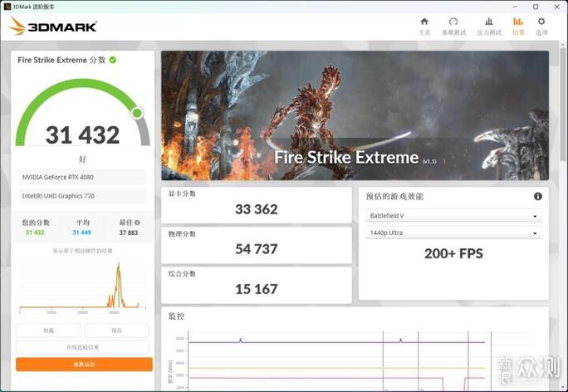Close the 3DMark window

tap(557, 7)
